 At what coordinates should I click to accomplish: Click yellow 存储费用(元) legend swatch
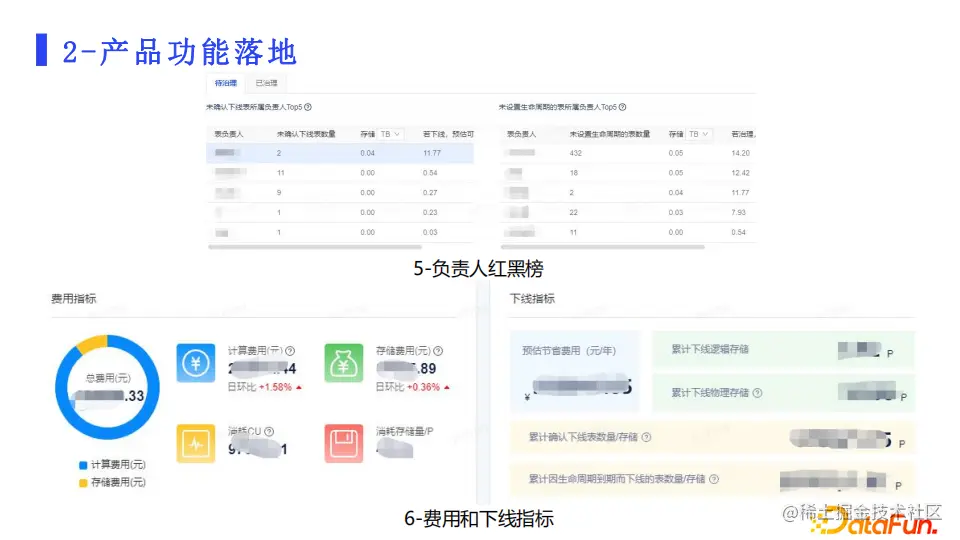[x=83, y=483]
